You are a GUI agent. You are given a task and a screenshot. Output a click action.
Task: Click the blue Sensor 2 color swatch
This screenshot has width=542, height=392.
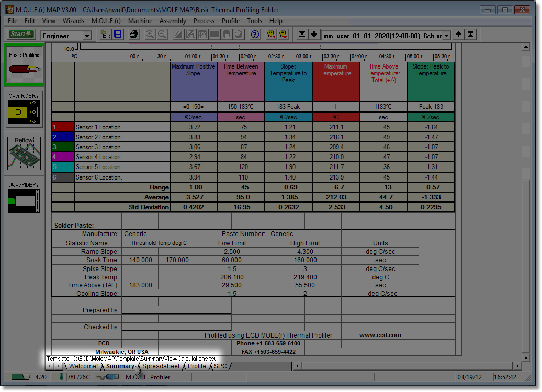(x=63, y=137)
